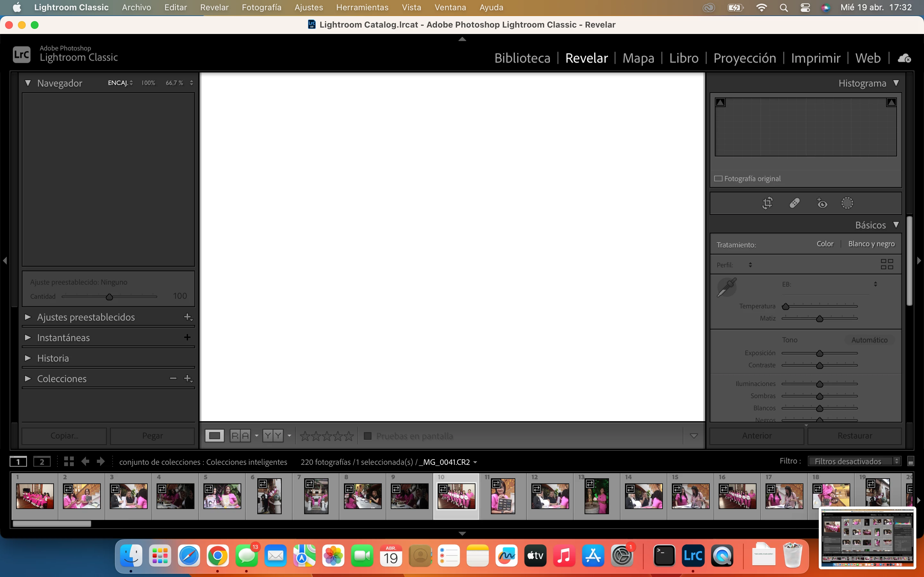Toggle shadow clipping indicator in histogram
Viewport: 924px width, 577px height.
(721, 102)
